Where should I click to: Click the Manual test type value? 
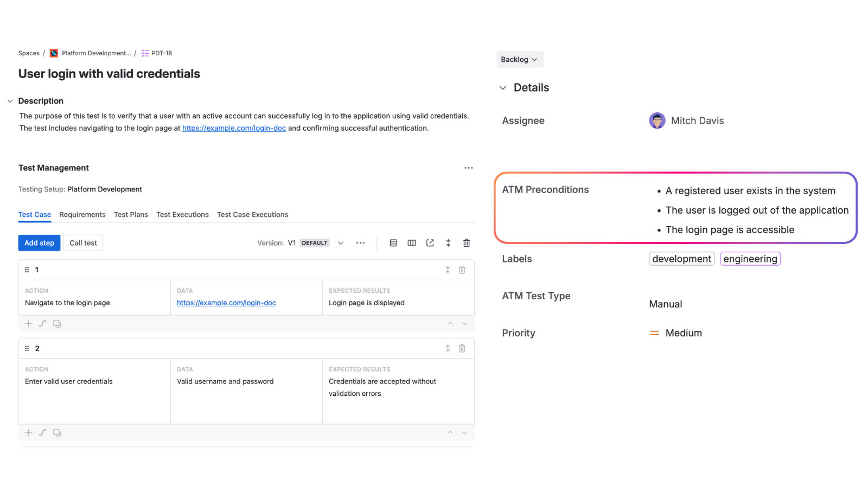[666, 304]
